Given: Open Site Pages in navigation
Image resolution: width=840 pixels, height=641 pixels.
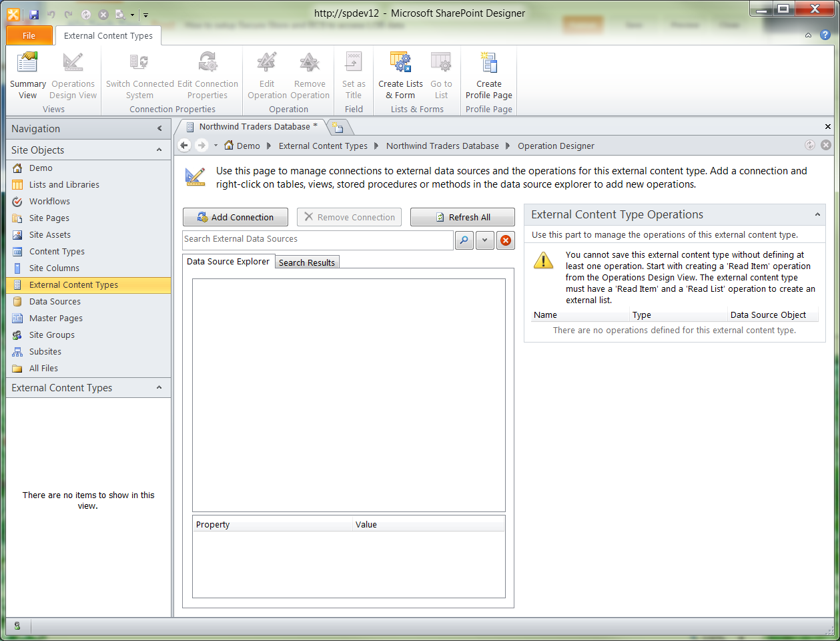Looking at the screenshot, I should pos(88,218).
